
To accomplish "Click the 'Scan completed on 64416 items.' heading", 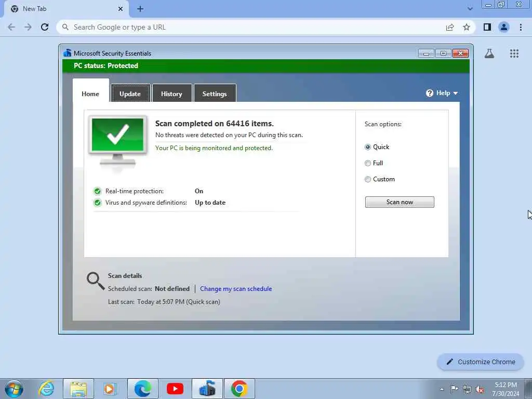I will coord(215,124).
